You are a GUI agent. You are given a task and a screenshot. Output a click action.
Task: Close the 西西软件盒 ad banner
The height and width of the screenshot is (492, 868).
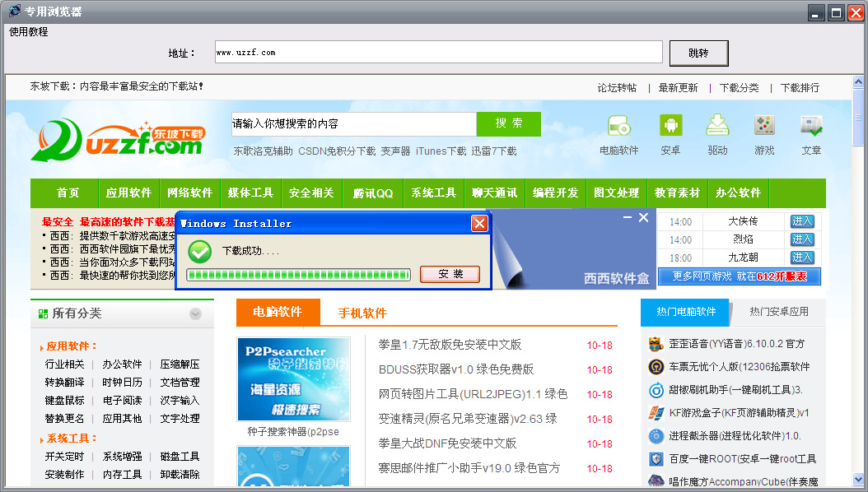643,217
